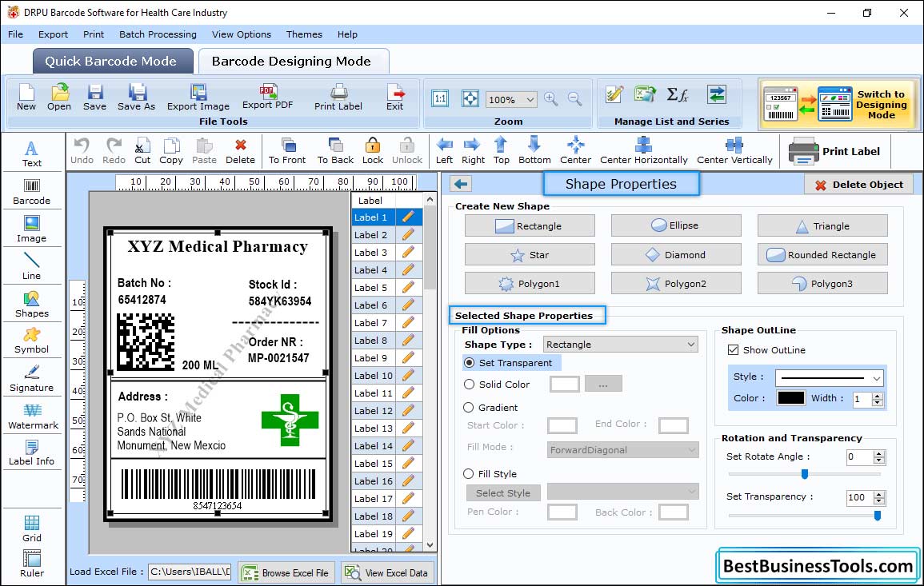Select the Solid Color radio button
The image size is (924, 586).
469,384
